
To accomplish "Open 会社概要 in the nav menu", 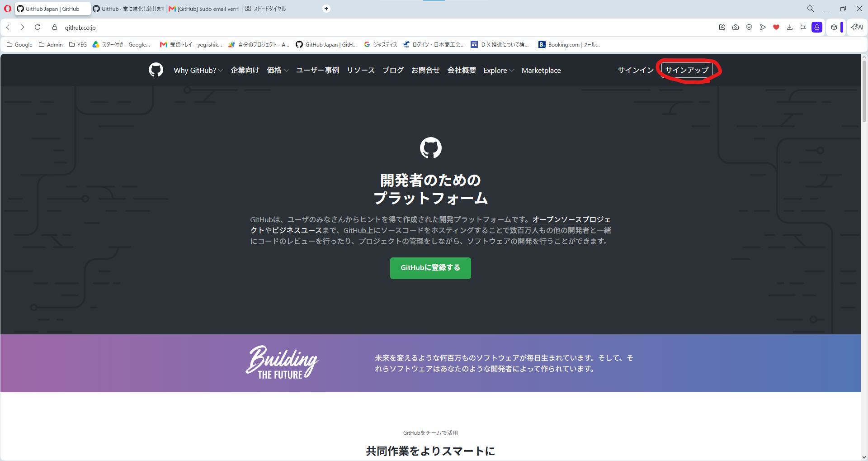I will pos(462,70).
